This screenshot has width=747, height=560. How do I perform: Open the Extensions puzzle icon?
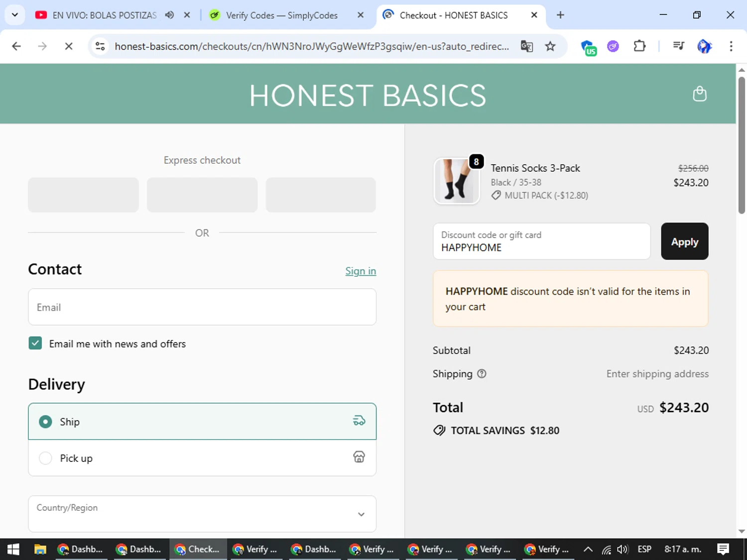click(x=639, y=46)
